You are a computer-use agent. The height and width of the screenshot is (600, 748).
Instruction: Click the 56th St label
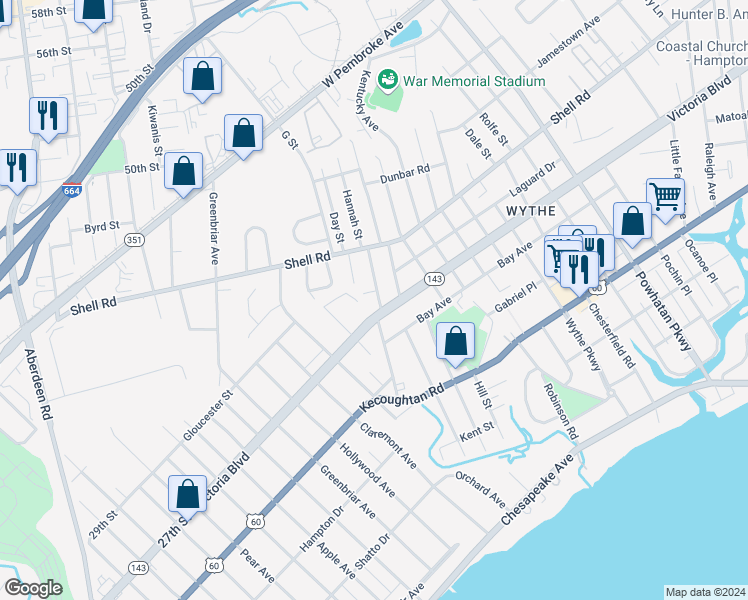click(x=54, y=52)
